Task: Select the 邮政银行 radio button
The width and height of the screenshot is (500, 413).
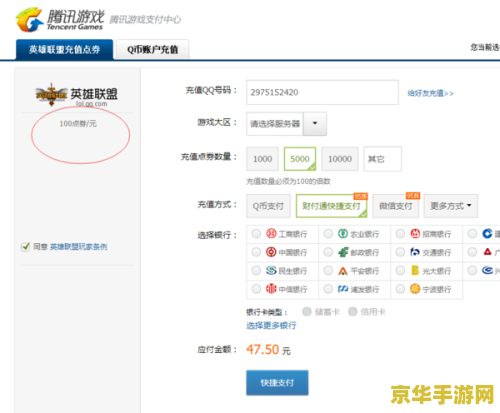Action: 328,252
